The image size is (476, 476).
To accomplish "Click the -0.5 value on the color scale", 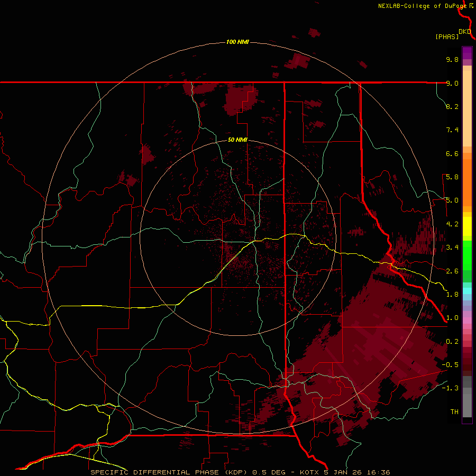I will pos(450,365).
